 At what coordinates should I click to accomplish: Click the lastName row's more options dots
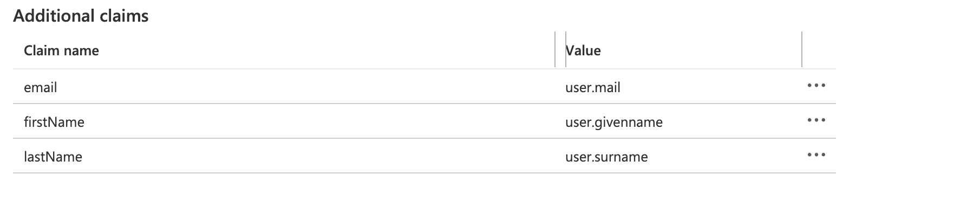tap(816, 155)
